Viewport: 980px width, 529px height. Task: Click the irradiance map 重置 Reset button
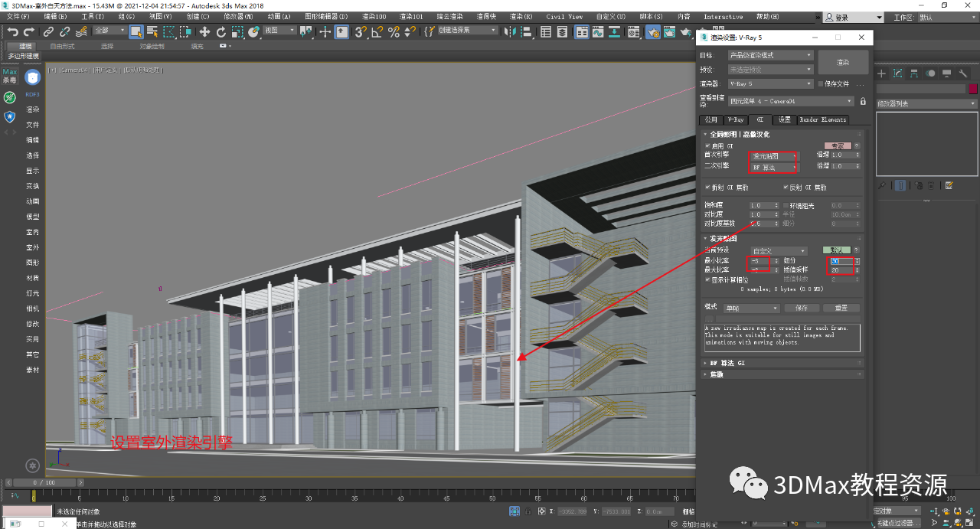841,308
